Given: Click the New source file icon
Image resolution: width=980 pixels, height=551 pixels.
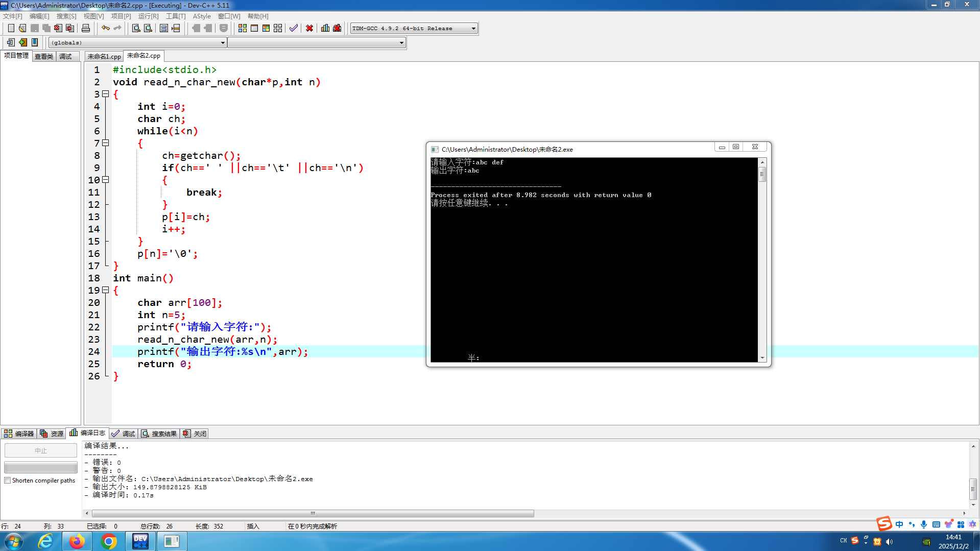Looking at the screenshot, I should tap(11, 28).
